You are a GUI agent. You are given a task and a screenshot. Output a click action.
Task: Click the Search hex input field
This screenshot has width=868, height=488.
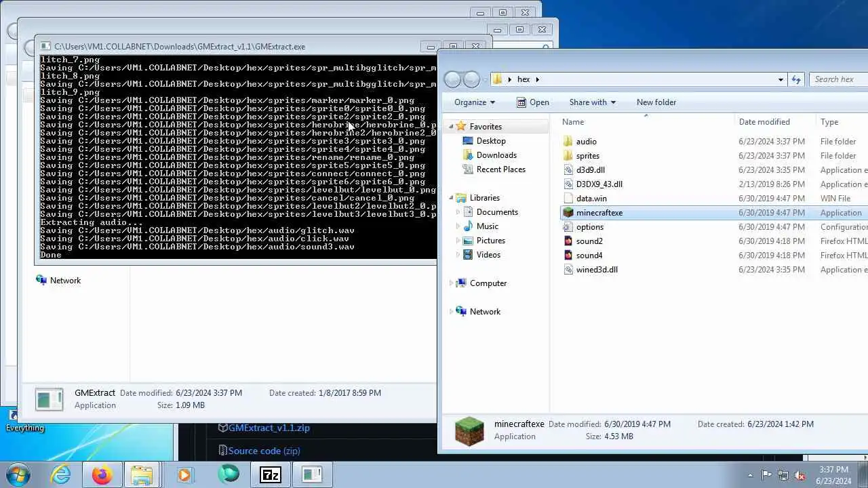840,79
